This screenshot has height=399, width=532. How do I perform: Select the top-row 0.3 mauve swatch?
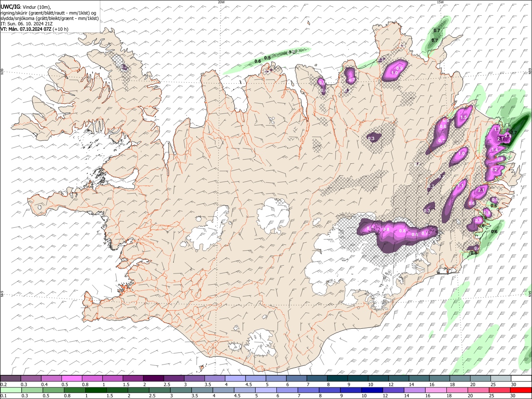tap(31, 378)
